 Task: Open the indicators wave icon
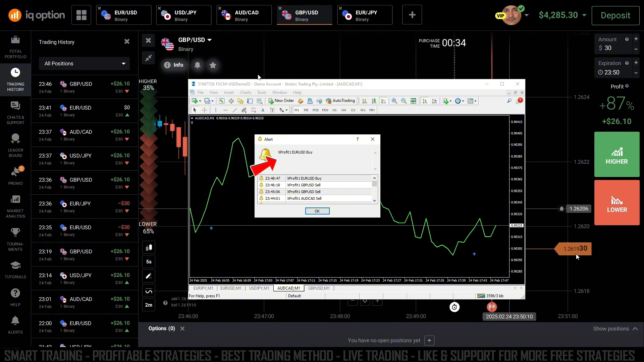click(x=149, y=291)
